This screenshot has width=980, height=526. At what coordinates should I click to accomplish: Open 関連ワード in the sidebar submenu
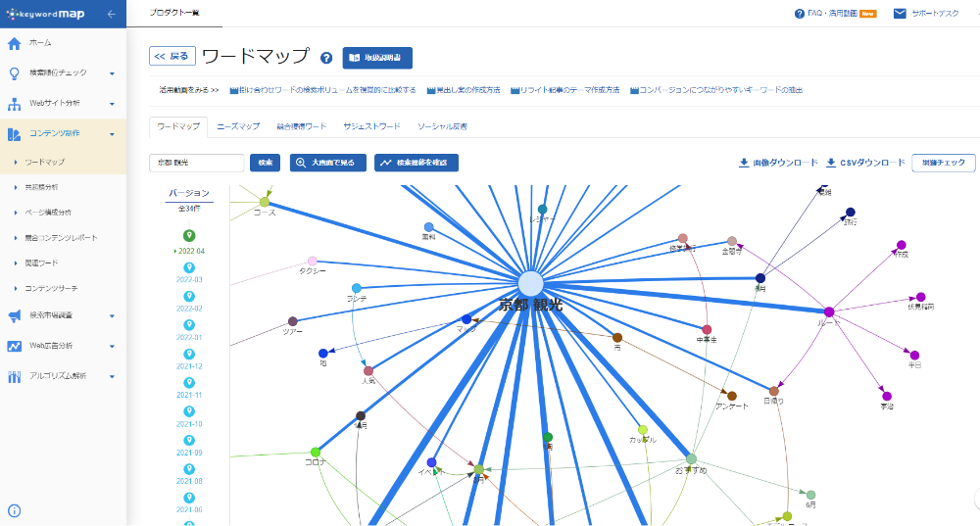[x=41, y=263]
